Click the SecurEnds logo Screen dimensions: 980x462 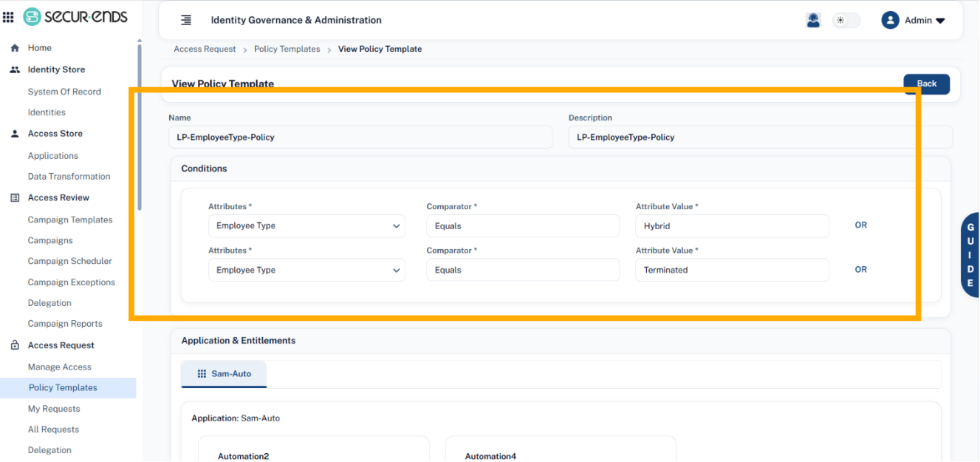click(75, 16)
